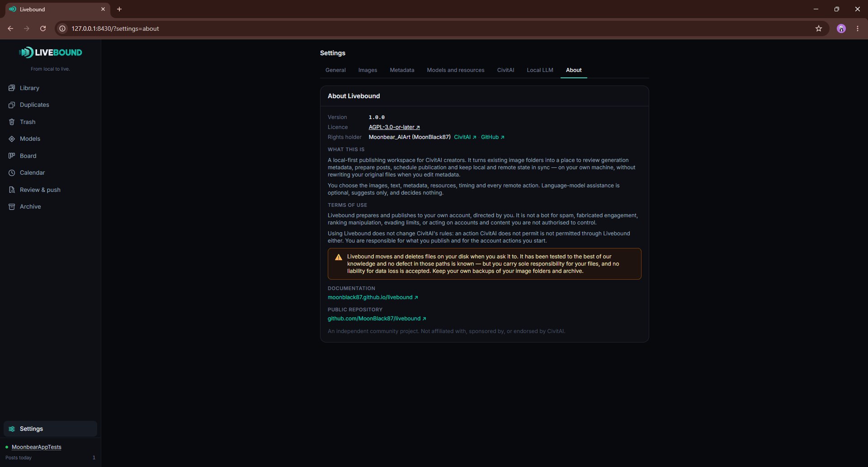Screen dimensions: 868x467
Task: Bookmark this page with the star
Action: point(819,29)
